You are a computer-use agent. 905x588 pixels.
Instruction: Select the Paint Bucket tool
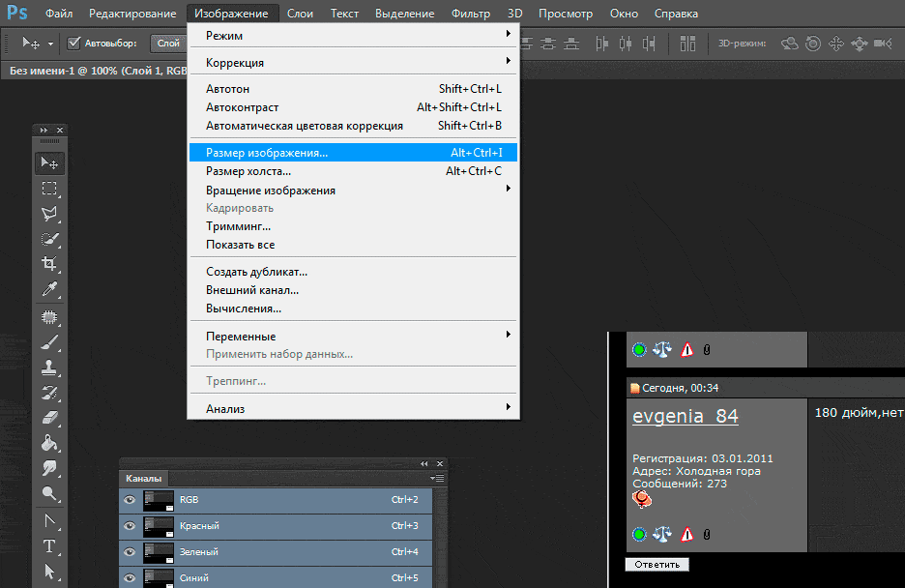pyautogui.click(x=49, y=443)
